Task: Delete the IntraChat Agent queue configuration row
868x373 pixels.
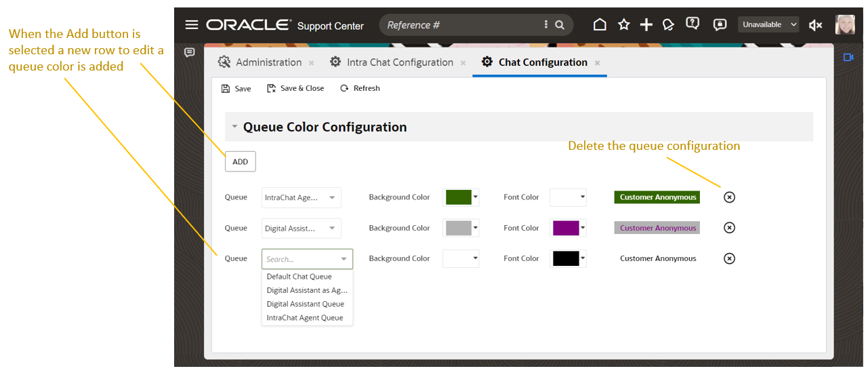Action: (x=729, y=197)
